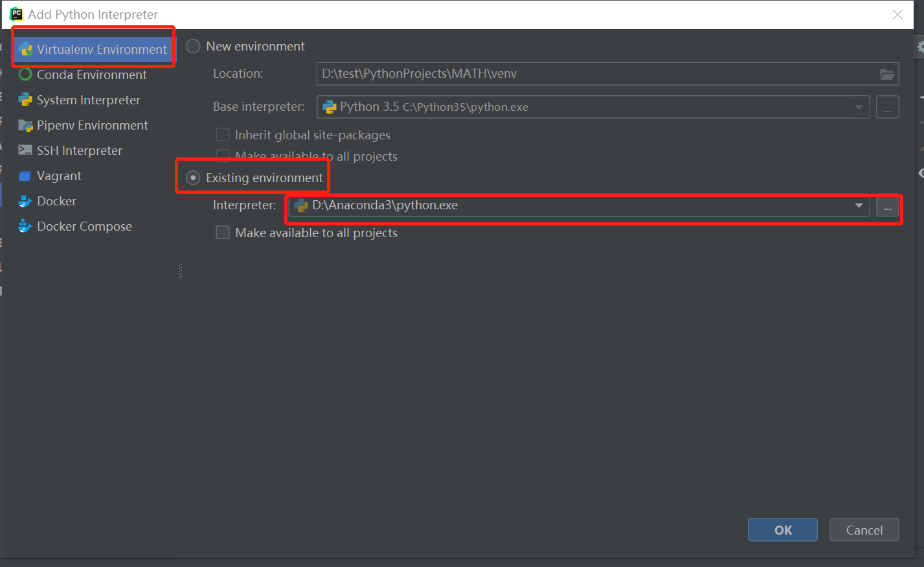
Task: Click the Cancel button
Action: click(864, 530)
